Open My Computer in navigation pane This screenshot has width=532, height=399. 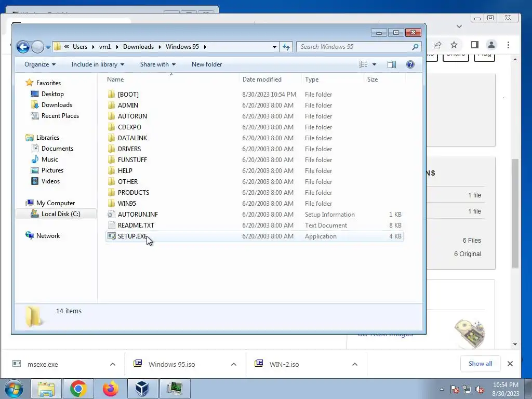point(55,203)
